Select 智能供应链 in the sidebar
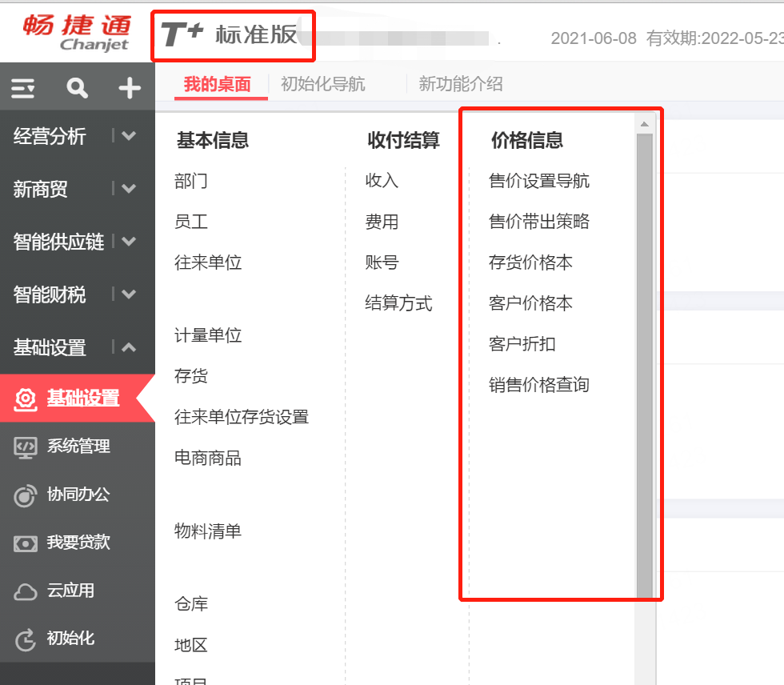Image resolution: width=784 pixels, height=685 pixels. [58, 242]
